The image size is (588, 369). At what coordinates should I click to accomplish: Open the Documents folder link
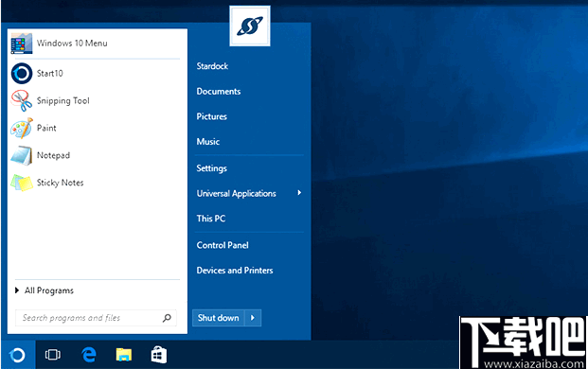219,92
